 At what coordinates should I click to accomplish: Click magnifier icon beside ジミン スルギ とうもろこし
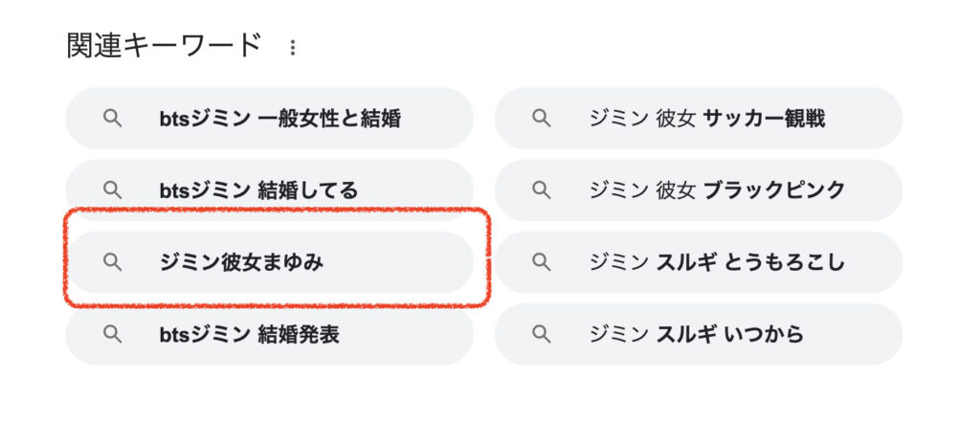542,262
